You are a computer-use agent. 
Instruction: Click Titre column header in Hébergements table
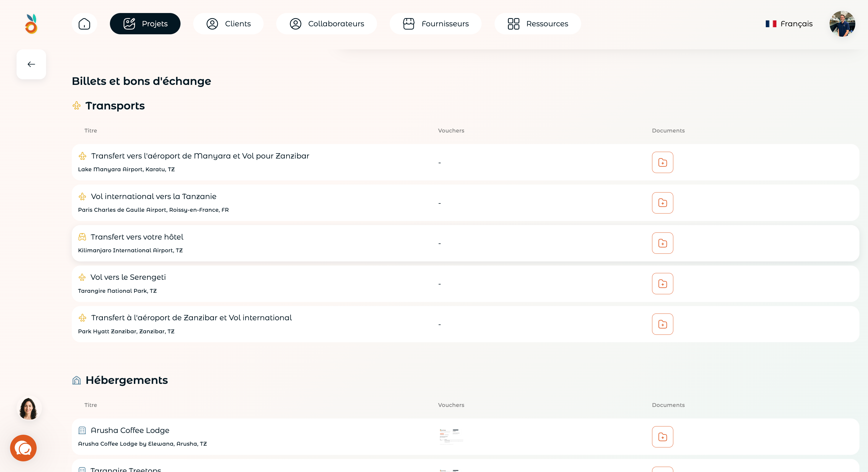point(91,405)
